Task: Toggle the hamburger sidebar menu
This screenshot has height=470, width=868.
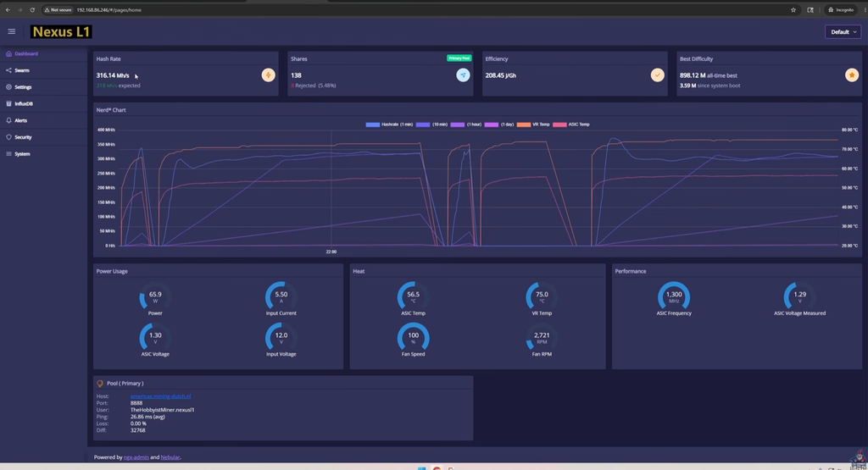Action: [x=11, y=31]
